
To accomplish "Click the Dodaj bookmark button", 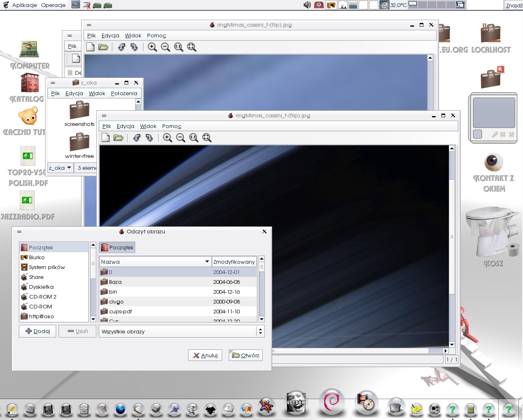I will click(x=38, y=331).
